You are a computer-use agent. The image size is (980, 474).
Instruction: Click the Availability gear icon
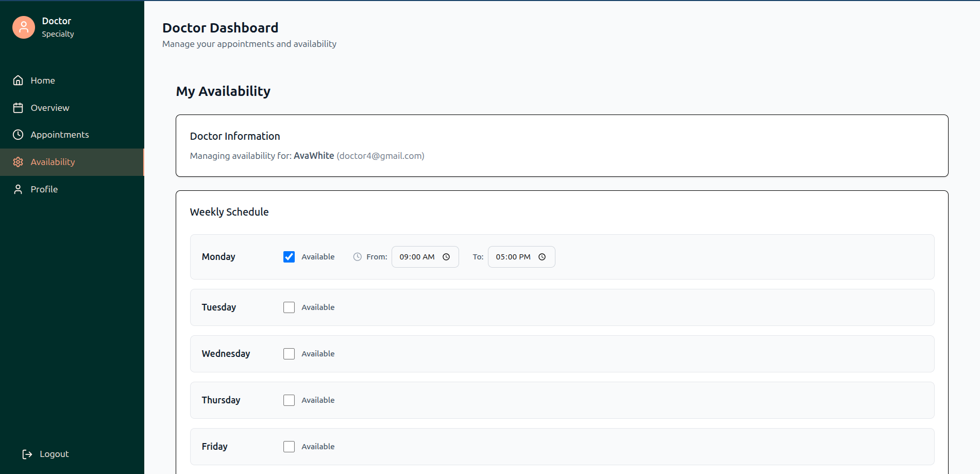point(18,162)
